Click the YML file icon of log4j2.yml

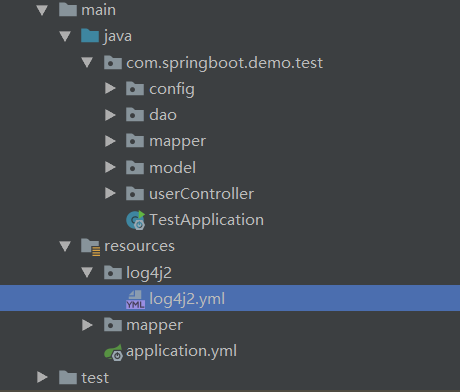tap(135, 299)
